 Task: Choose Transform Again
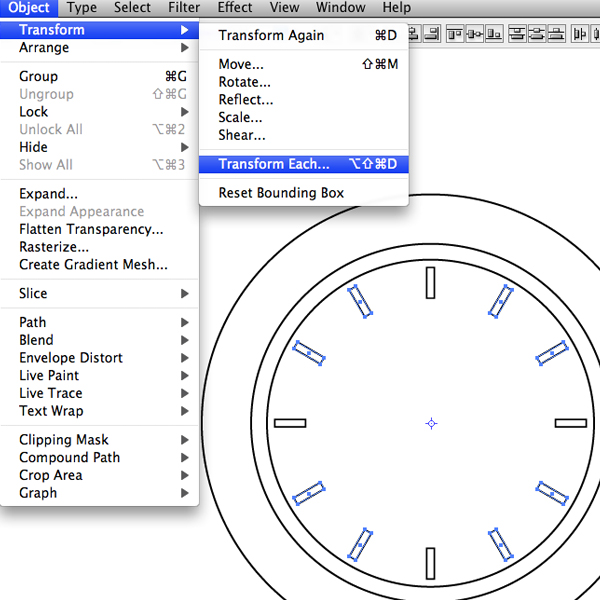pos(304,36)
